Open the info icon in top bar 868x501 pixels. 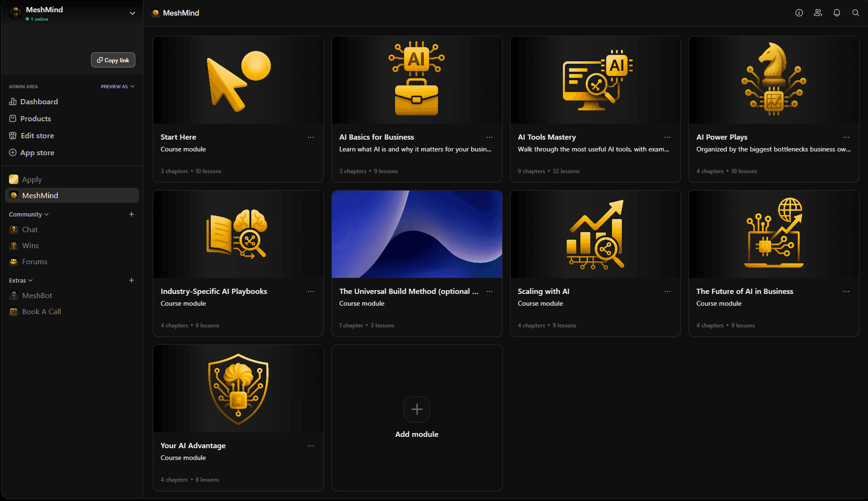799,13
